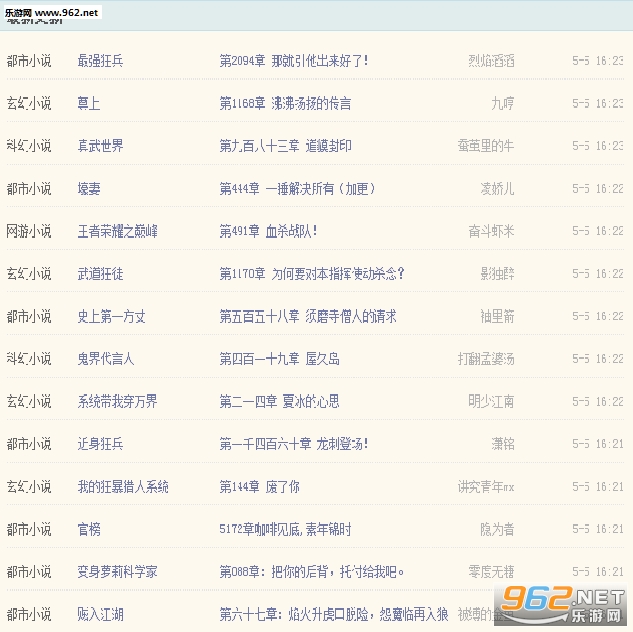
Task: Read chapter 第四百一十九章 屋久岛
Action: click(279, 359)
